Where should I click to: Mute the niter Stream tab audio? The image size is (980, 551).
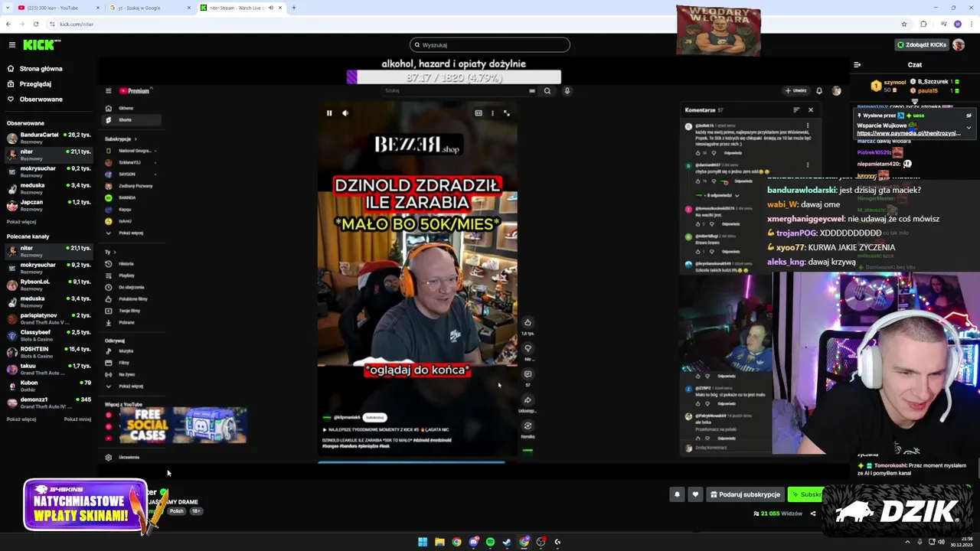(x=270, y=8)
